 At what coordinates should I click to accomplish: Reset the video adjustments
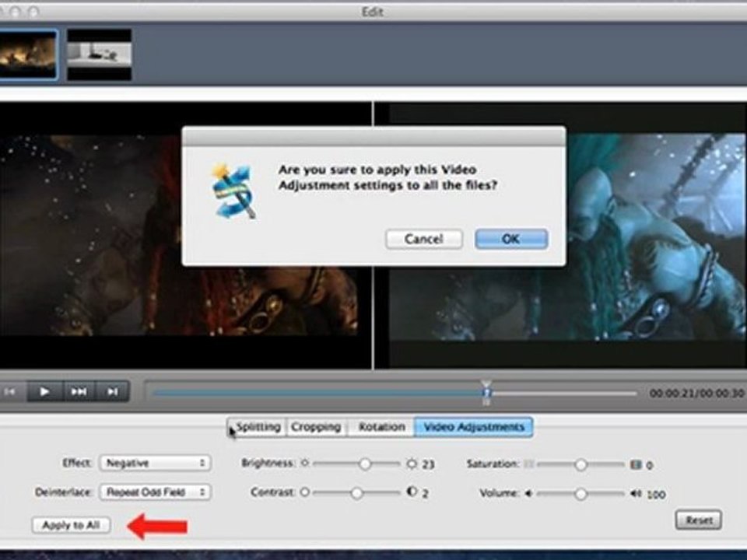pyautogui.click(x=699, y=520)
